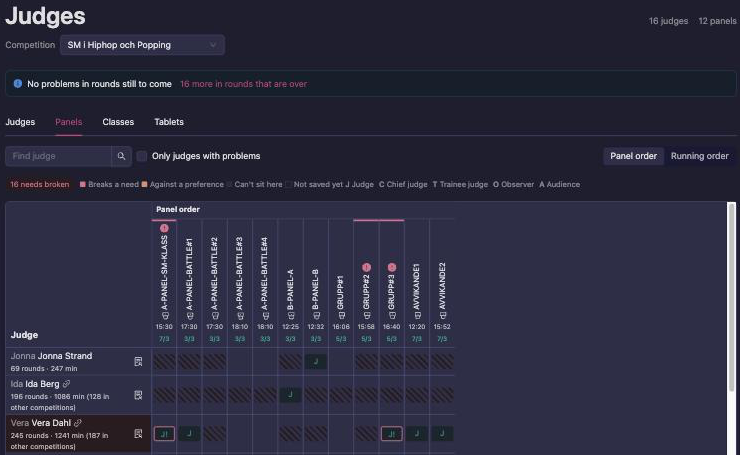The image size is (740, 455).
Task: Toggle Jonna Strand's J cell in B-PANEL-B
Action: (x=316, y=362)
